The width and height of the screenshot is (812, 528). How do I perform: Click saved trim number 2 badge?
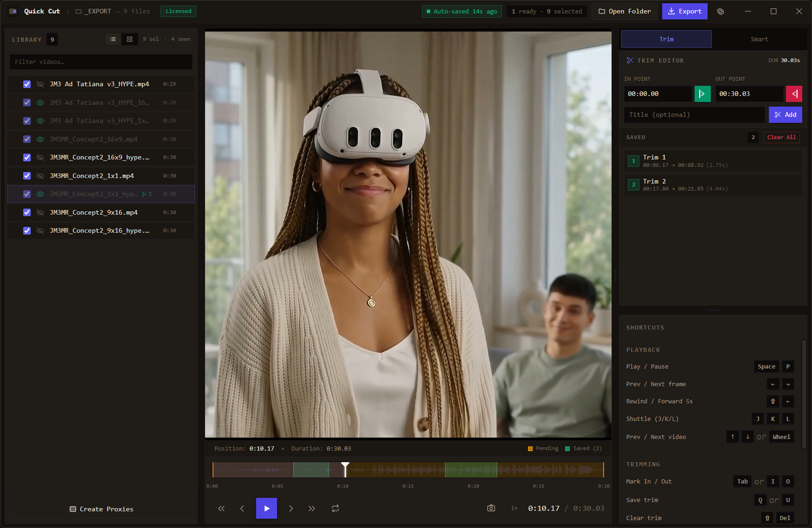click(x=633, y=184)
